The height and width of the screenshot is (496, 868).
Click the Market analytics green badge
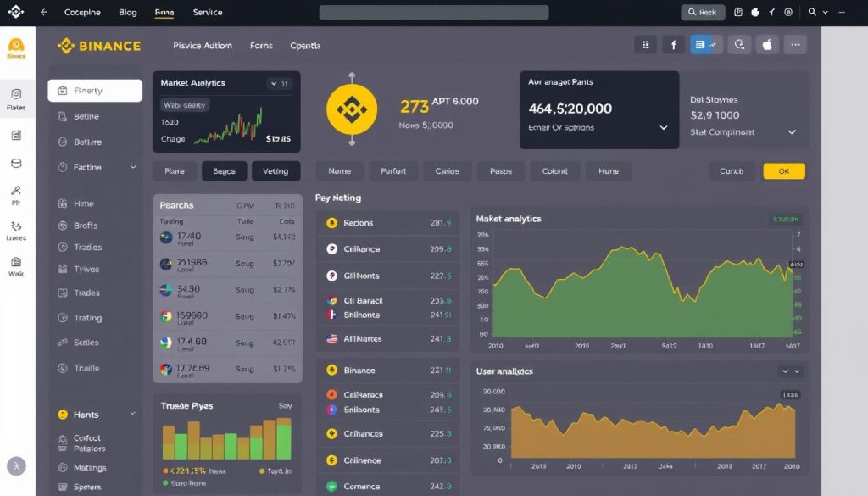tap(786, 220)
